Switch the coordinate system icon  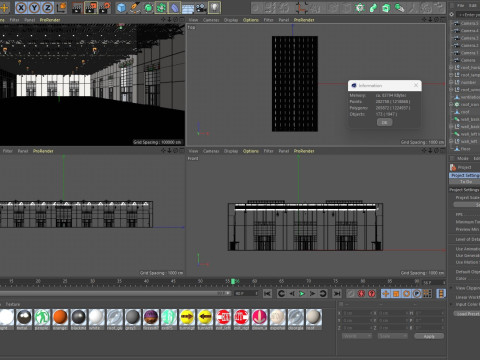61,7
